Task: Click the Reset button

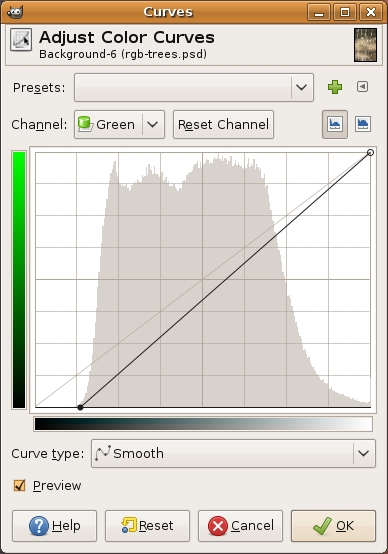Action: click(147, 526)
